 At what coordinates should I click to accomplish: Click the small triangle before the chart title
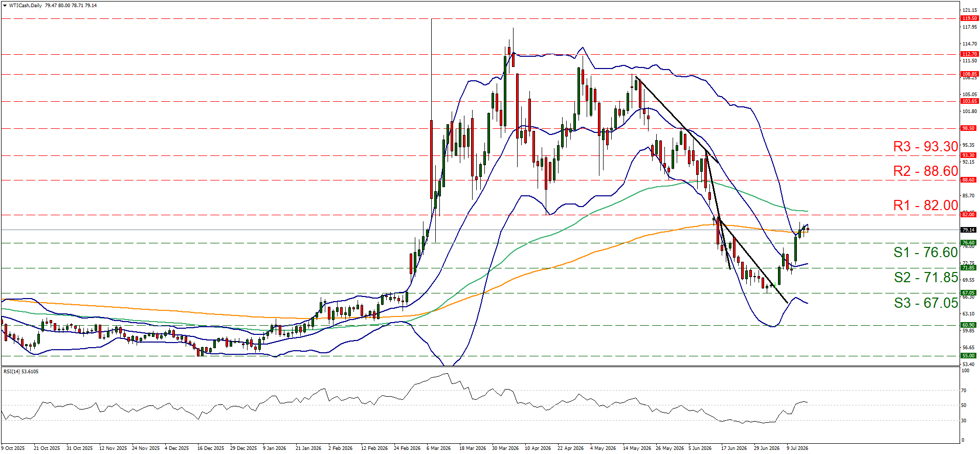(x=5, y=6)
